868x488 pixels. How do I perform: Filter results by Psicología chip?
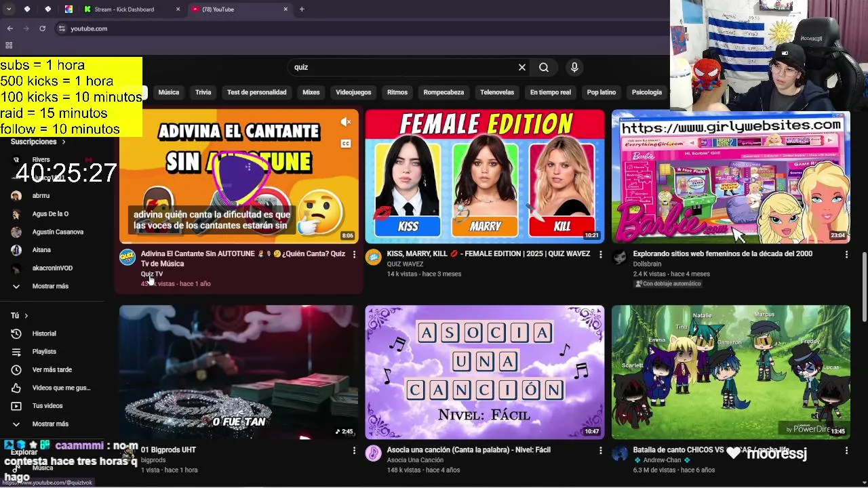coord(647,92)
